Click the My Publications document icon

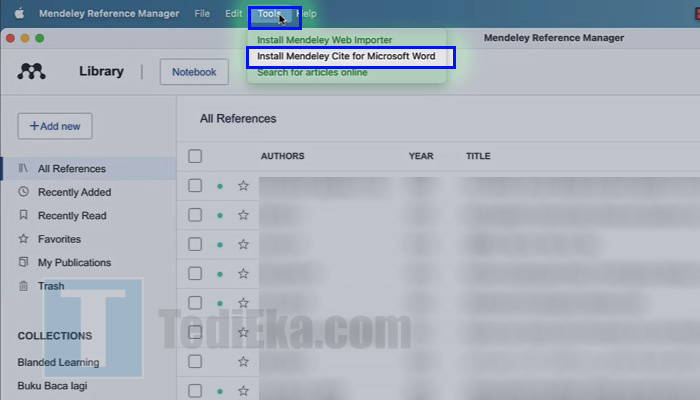[23, 262]
